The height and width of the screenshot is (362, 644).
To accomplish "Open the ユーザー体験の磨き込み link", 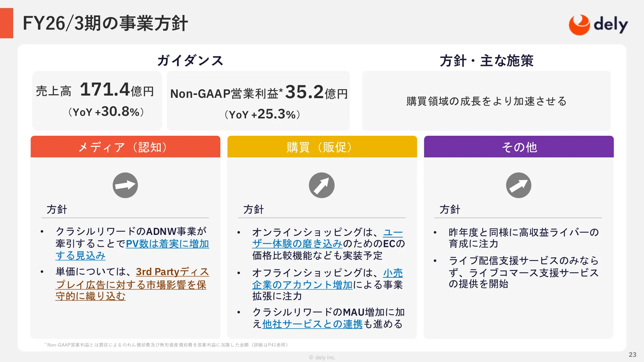I will pos(297,244).
